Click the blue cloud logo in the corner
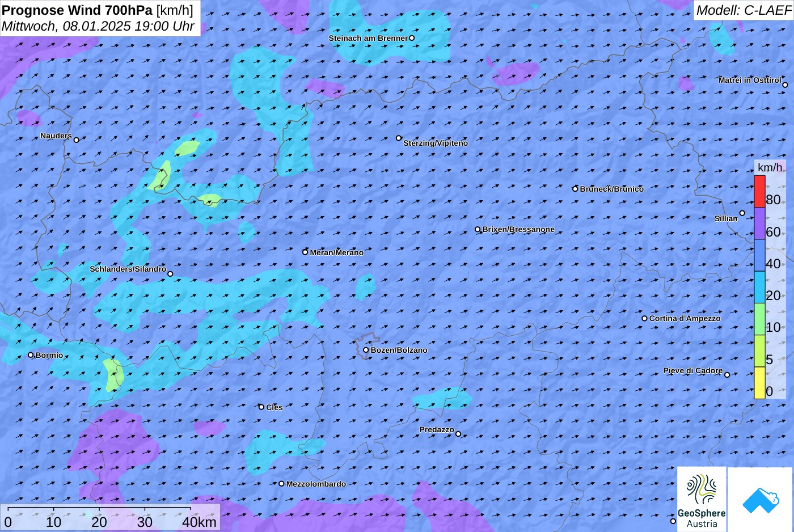Image resolution: width=794 pixels, height=532 pixels. 761,500
